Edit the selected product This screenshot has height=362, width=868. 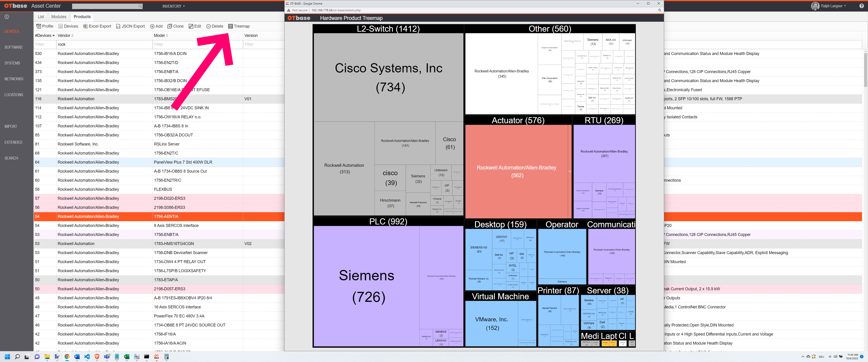tap(195, 26)
